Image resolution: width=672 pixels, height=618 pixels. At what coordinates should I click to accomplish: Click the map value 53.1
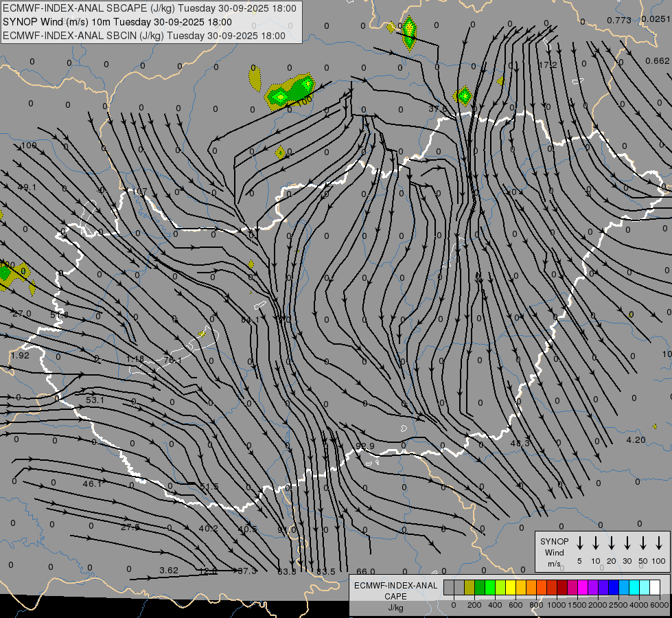[x=95, y=400]
